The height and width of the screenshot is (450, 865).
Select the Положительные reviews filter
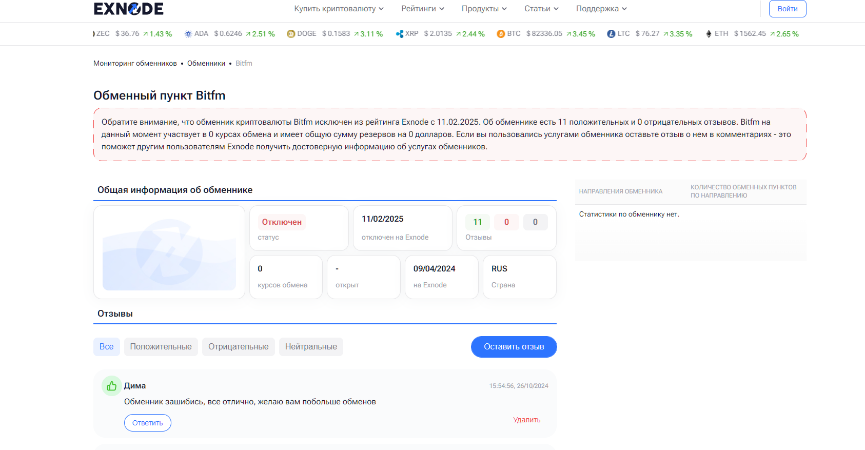tap(161, 347)
